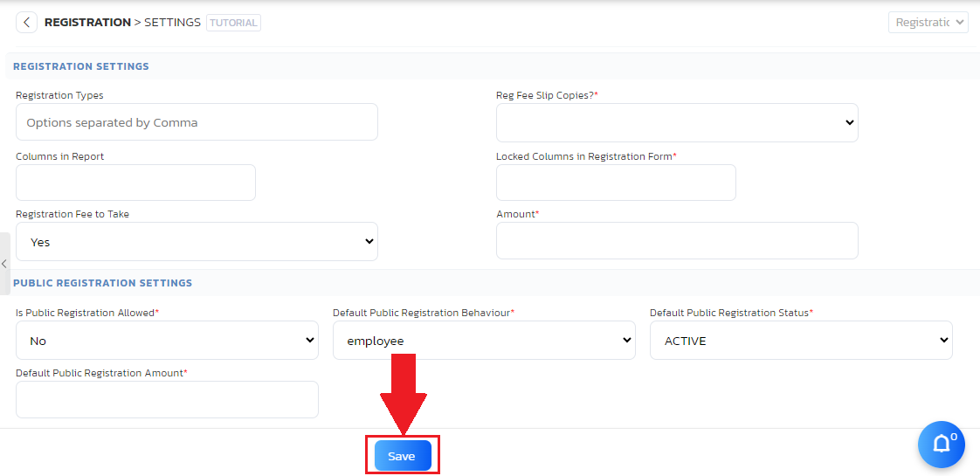Open the TUTORIAL link
Image resolution: width=980 pixels, height=476 pixels.
233,23
